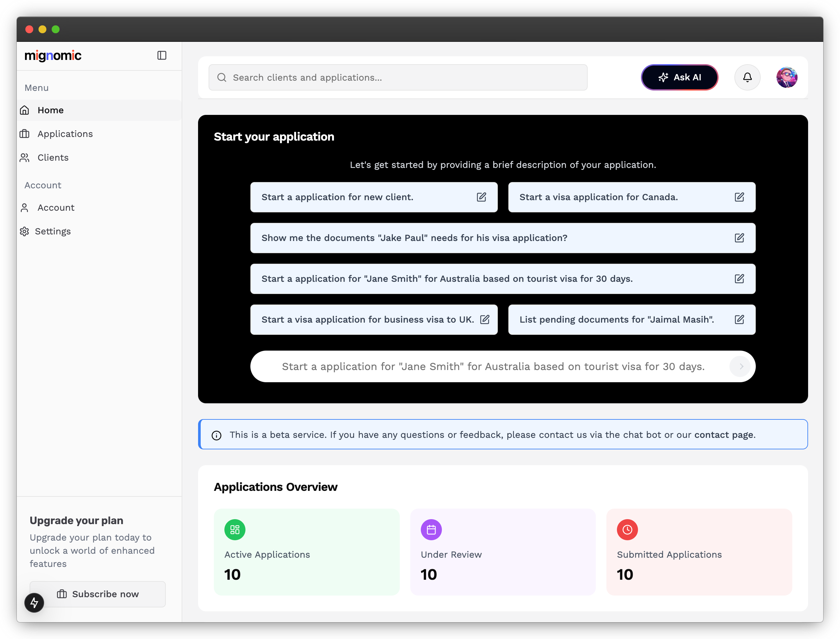The image size is (840, 639).
Task: Click the Account person icon
Action: coord(24,208)
